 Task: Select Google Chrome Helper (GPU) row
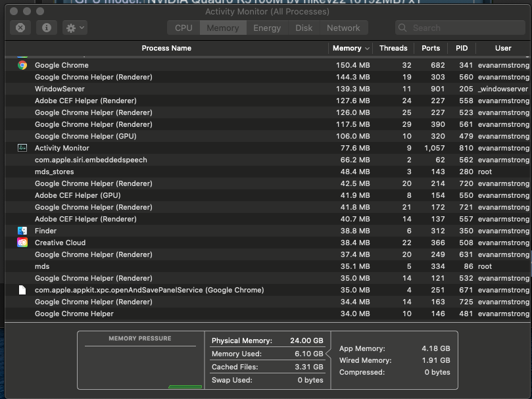pos(268,136)
